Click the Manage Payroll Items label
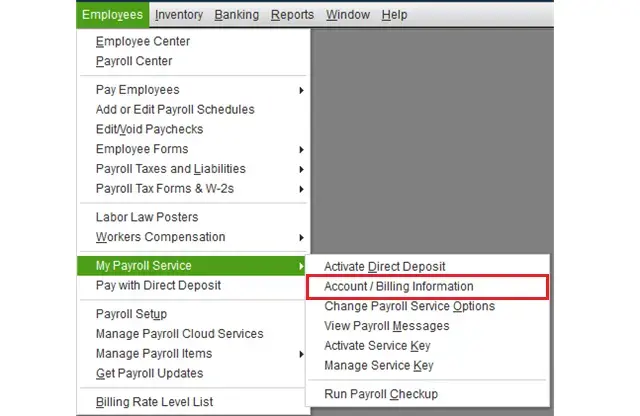640x416 pixels. (x=154, y=354)
